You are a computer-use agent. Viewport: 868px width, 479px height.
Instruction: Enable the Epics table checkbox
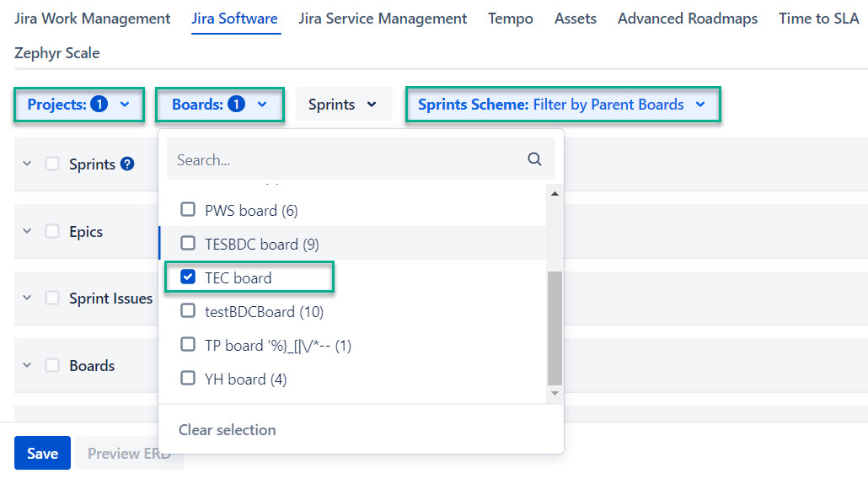[x=52, y=231]
